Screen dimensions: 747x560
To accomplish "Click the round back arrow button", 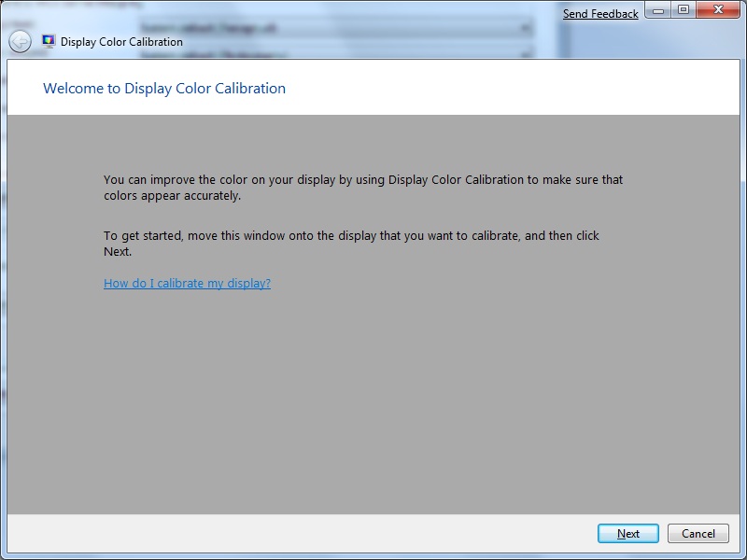I will 20,41.
